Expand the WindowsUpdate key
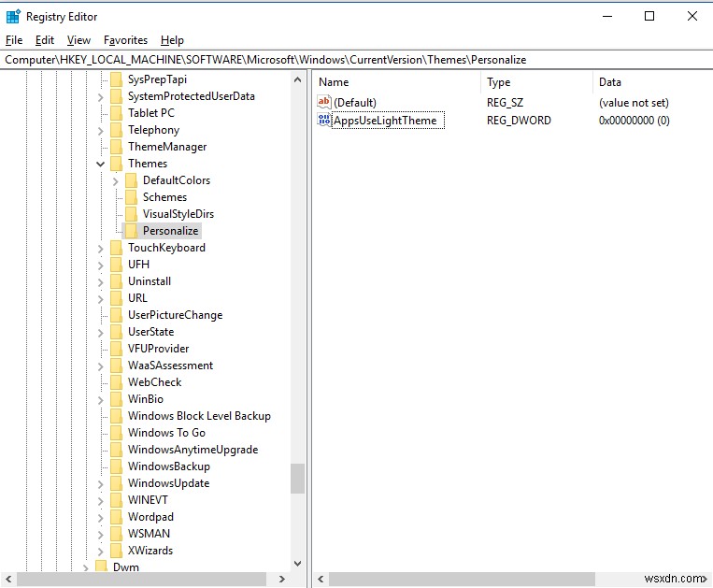This screenshot has width=713, height=588. click(101, 484)
